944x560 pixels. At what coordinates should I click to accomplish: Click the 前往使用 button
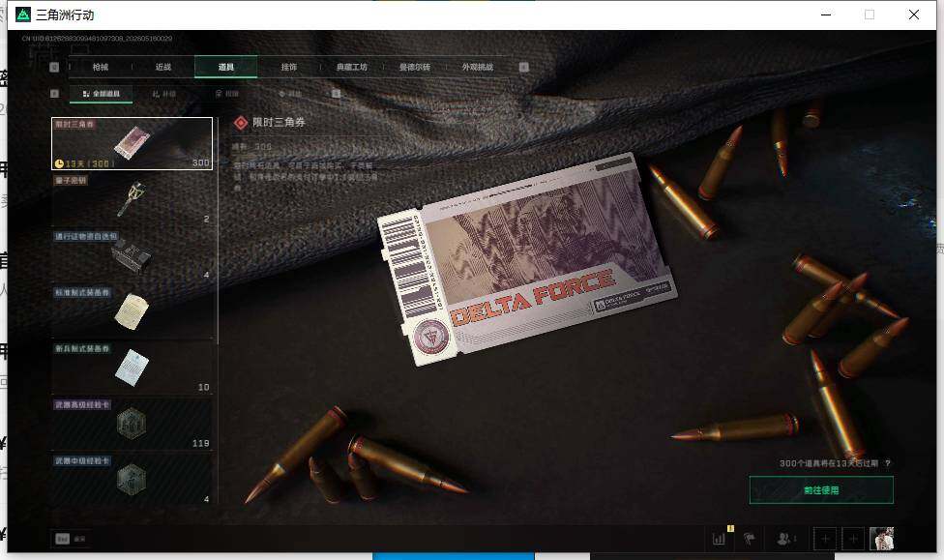pyautogui.click(x=821, y=490)
